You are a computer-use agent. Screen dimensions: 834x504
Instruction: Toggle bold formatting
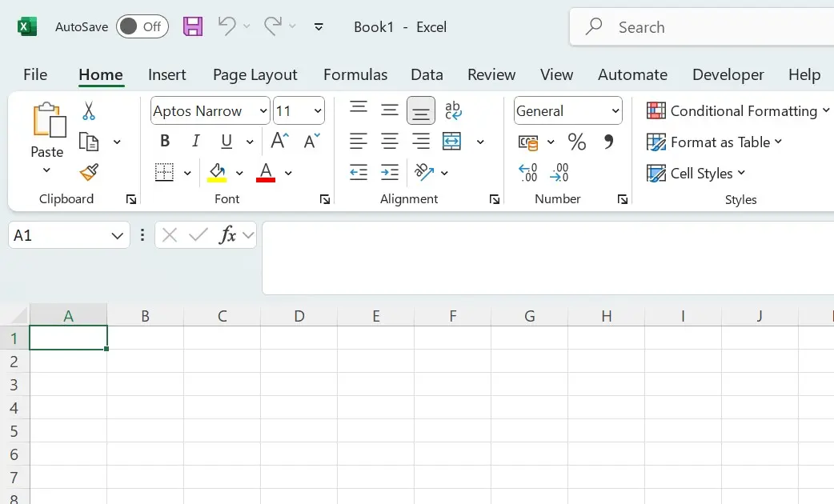(x=164, y=141)
